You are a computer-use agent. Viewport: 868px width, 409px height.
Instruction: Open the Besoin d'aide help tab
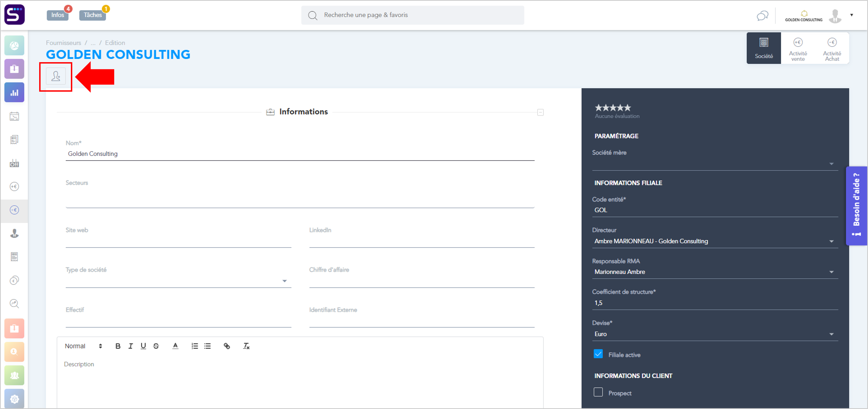point(856,206)
